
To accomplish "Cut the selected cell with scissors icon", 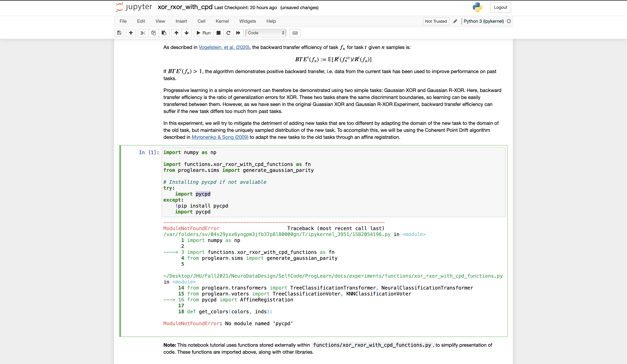I will pyautogui.click(x=143, y=33).
